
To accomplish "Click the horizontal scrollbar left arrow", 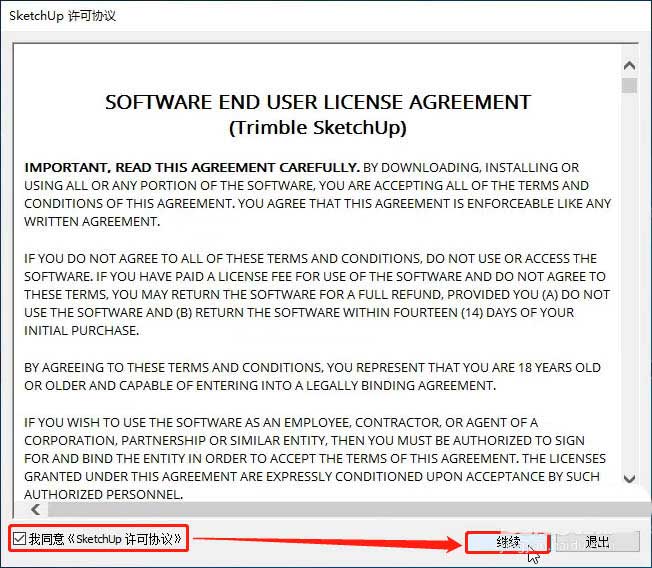I will tap(36, 509).
